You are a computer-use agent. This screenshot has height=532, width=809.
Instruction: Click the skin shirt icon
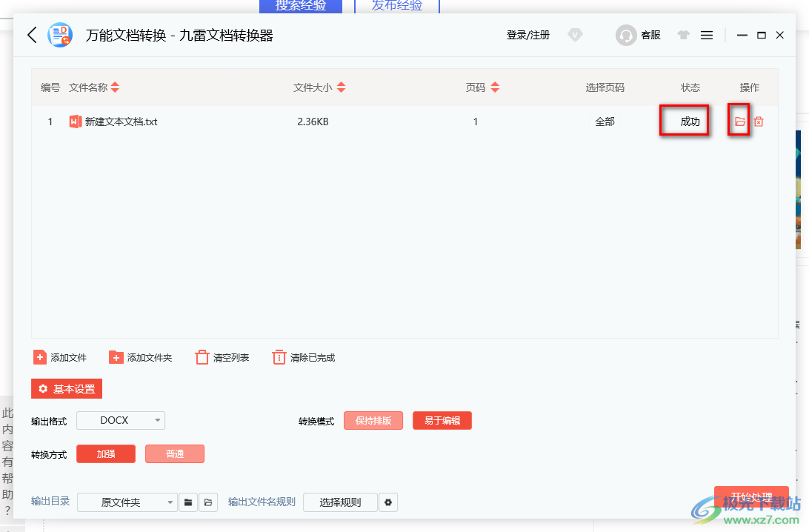[x=683, y=35]
